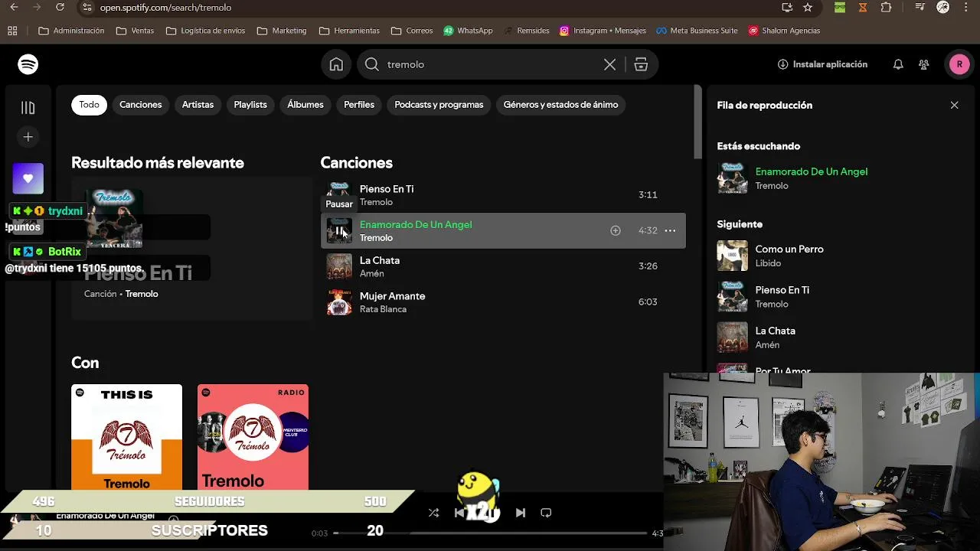Screen dimensions: 980x551
Task: Open Como un Perro in queue
Action: (x=789, y=249)
